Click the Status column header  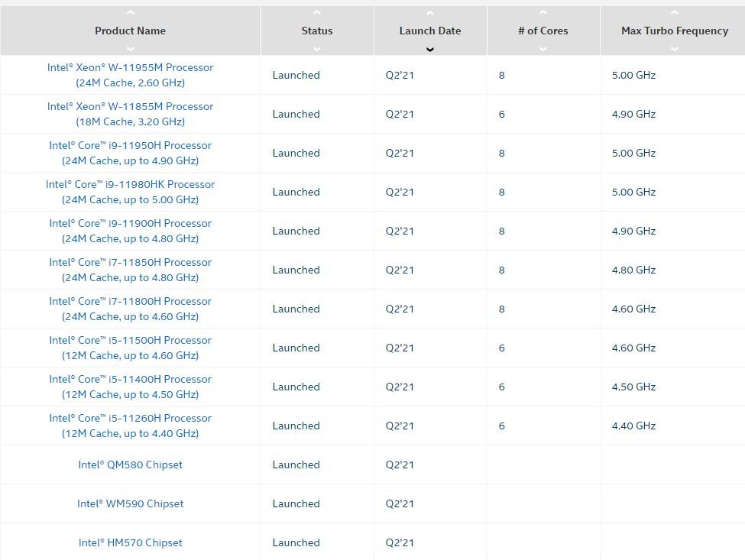tap(317, 31)
